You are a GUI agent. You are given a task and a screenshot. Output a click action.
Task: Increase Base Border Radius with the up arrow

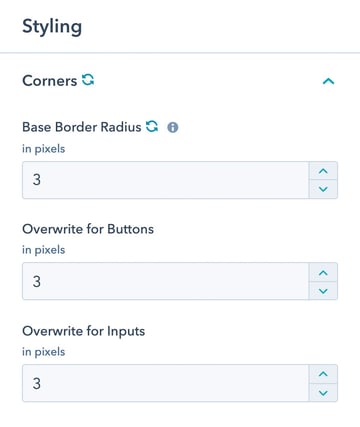pos(323,171)
